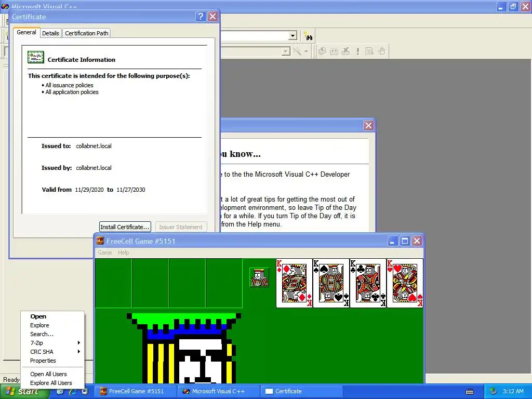Minimize the FreeCell window

tap(392, 241)
